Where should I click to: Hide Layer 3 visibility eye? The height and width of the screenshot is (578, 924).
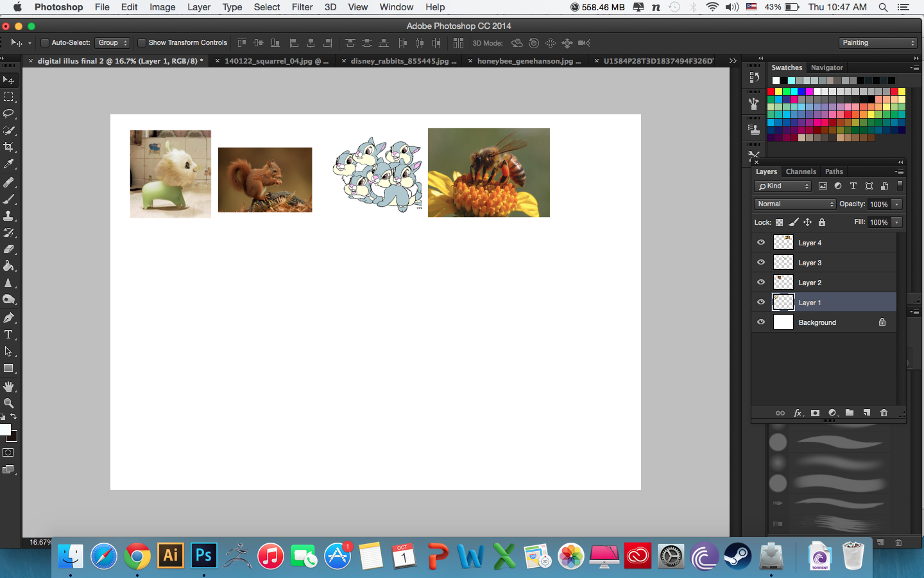(x=761, y=263)
